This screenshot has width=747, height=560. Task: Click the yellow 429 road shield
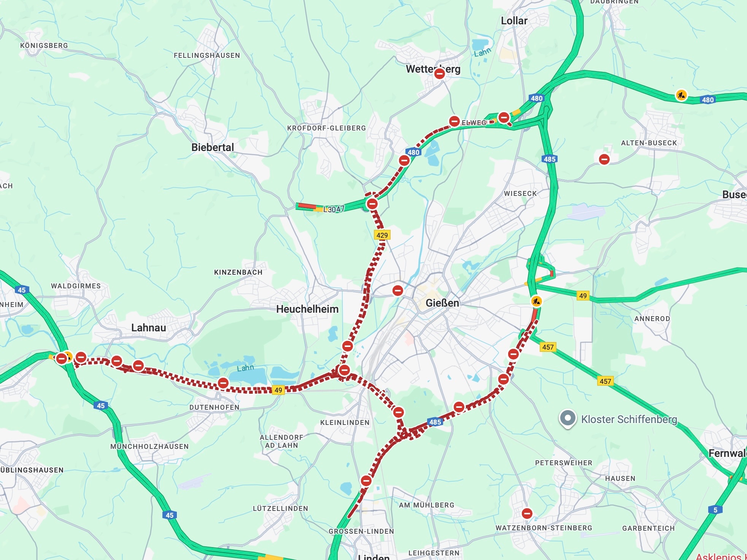tap(382, 235)
